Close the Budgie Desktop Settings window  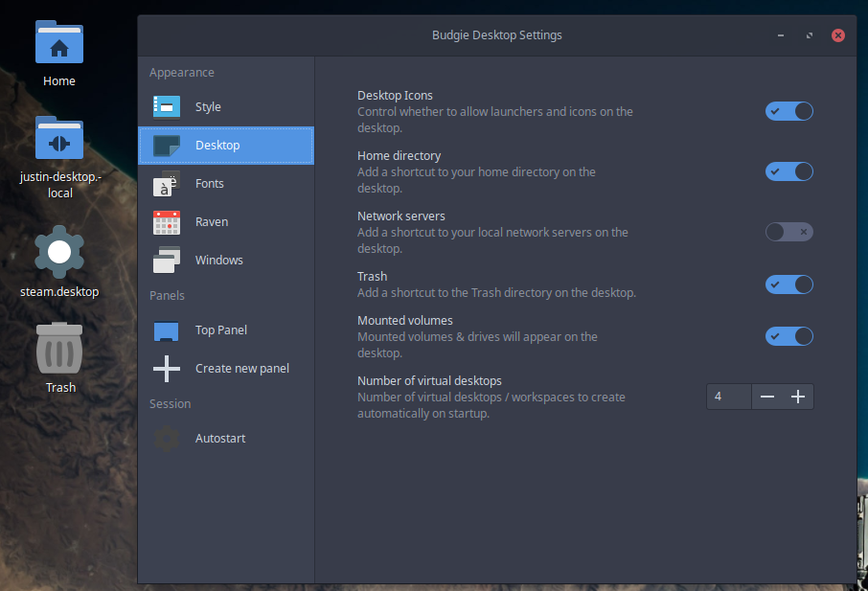click(x=838, y=35)
